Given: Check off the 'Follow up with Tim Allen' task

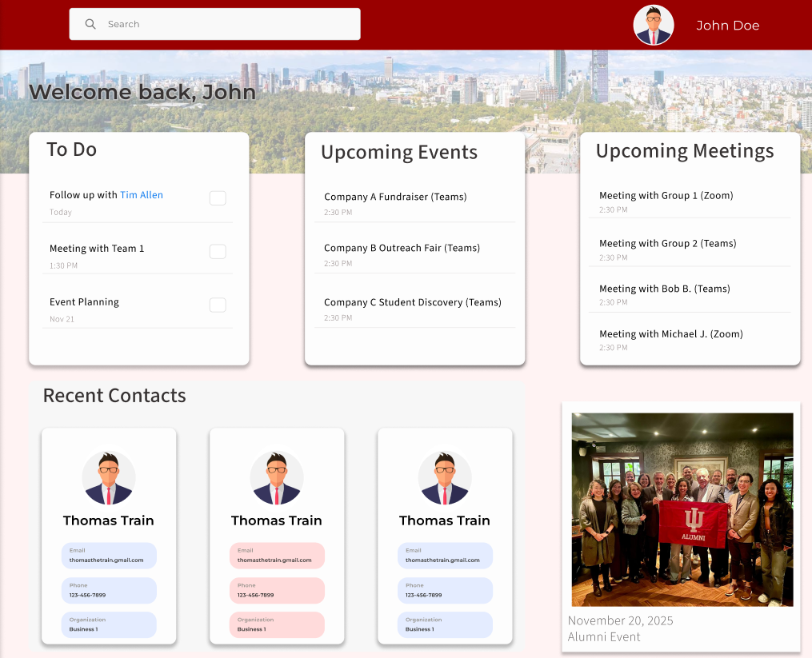Looking at the screenshot, I should (x=217, y=197).
